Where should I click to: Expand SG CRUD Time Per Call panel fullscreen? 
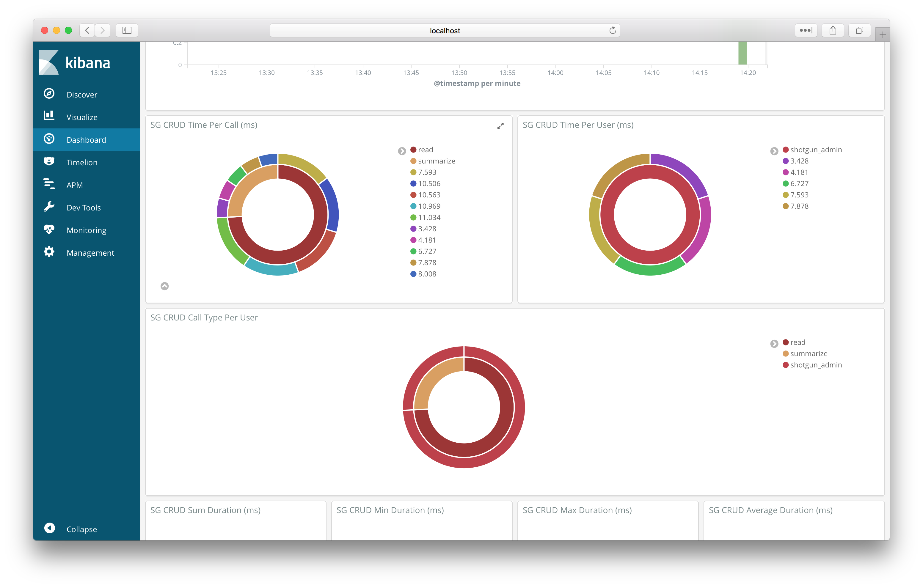[500, 126]
